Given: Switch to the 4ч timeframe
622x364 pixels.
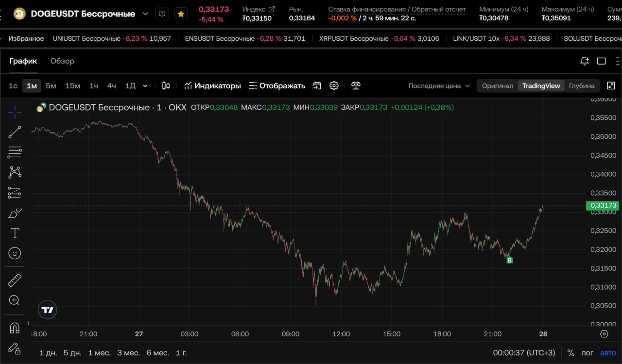Looking at the screenshot, I should click(x=112, y=86).
